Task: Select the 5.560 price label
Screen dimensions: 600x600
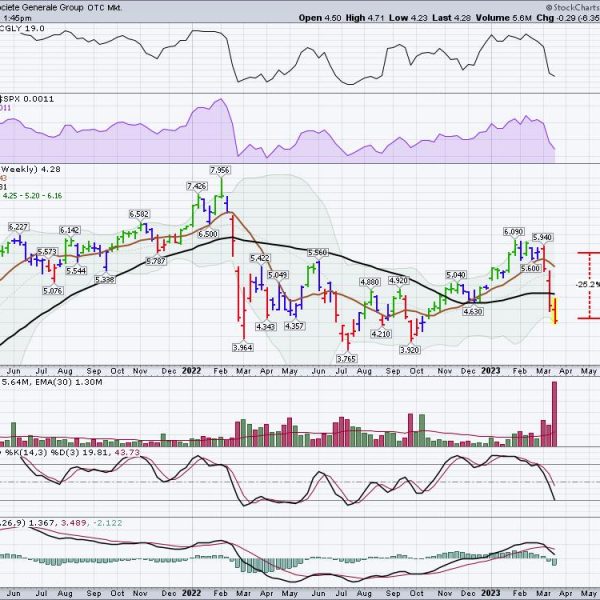Action: [318, 253]
